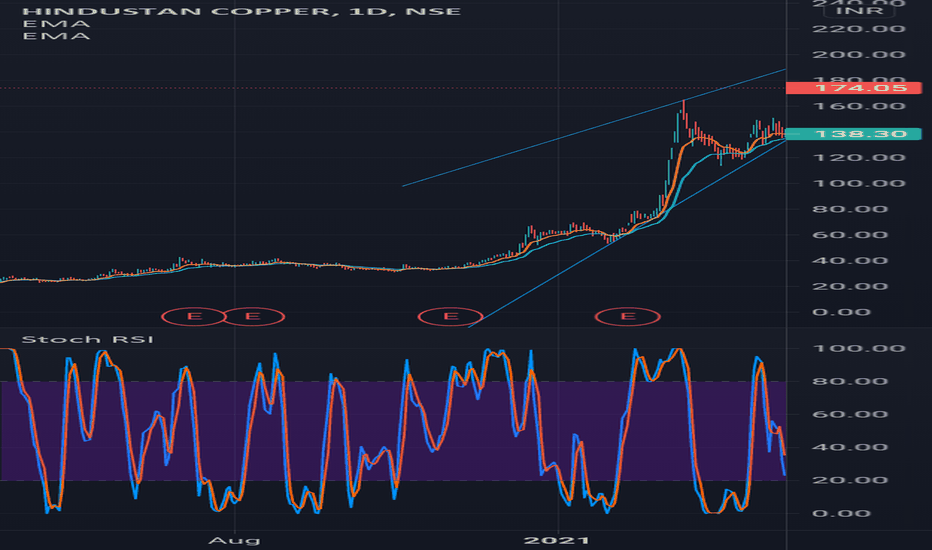932x550 pixels.
Task: Open the earnings E marker after 2021
Action: (628, 316)
